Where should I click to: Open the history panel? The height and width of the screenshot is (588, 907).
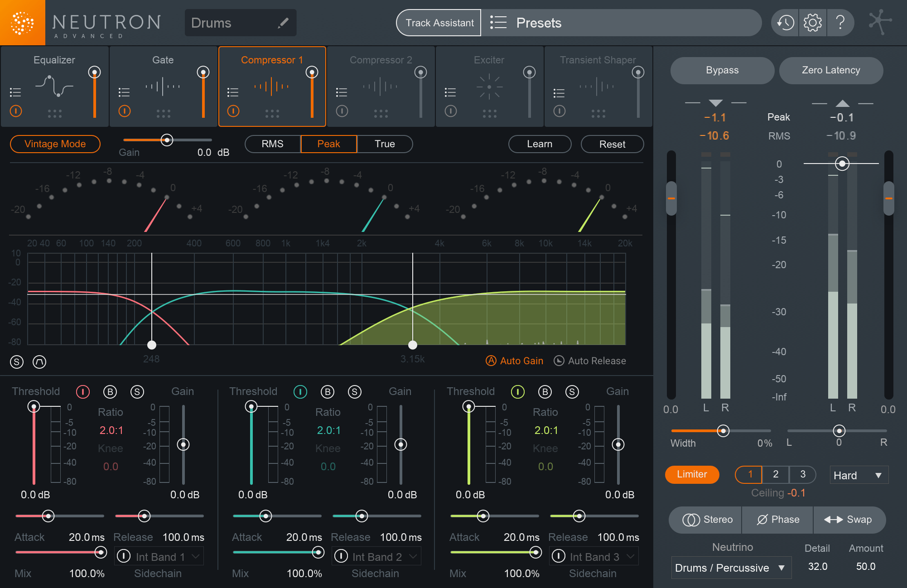(x=784, y=22)
